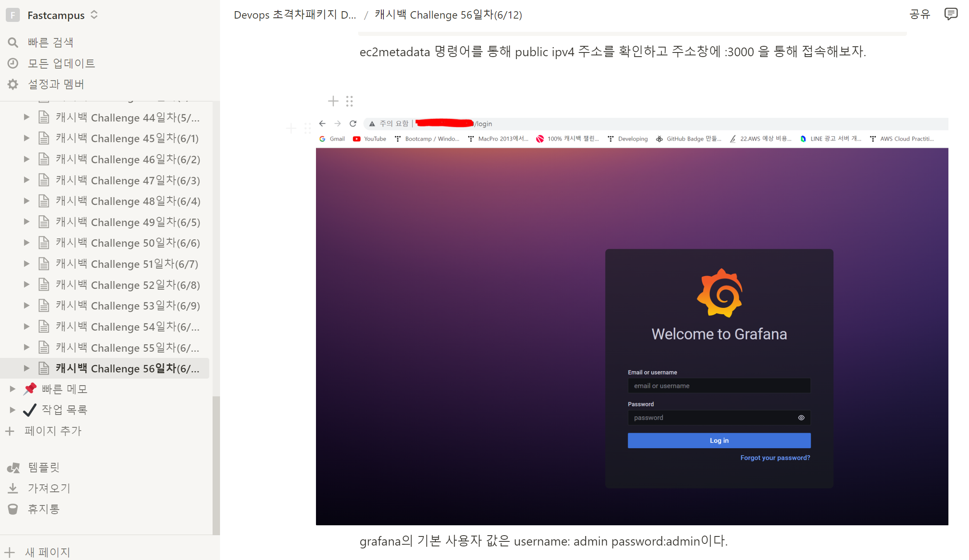
Task: Expand the 빠른 메모 page tree
Action: [x=12, y=389]
